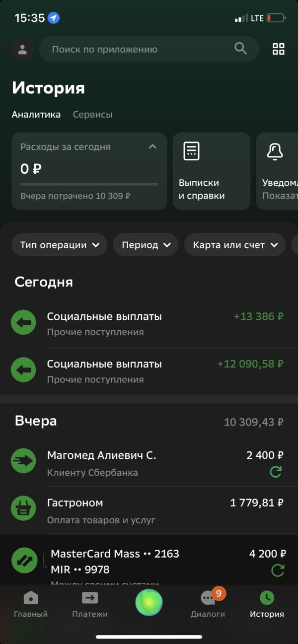Switch to the Сервисы tab
This screenshot has width=298, height=644.
coord(93,114)
